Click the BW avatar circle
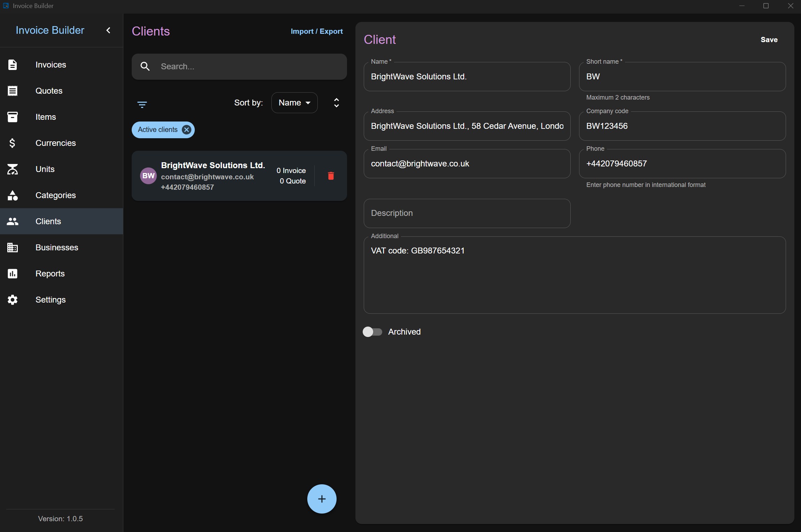 pos(148,176)
